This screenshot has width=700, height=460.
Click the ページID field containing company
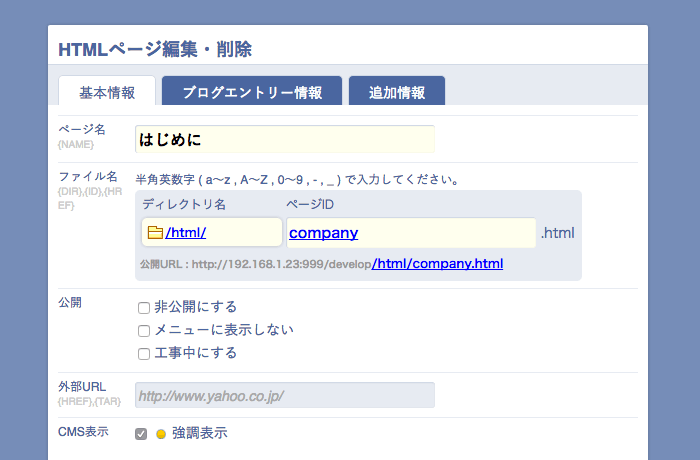[x=411, y=233]
